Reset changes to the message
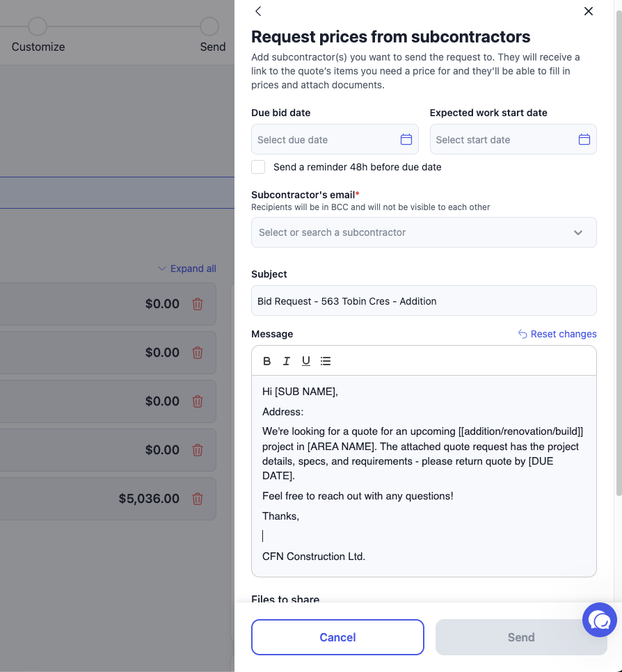 coord(557,334)
